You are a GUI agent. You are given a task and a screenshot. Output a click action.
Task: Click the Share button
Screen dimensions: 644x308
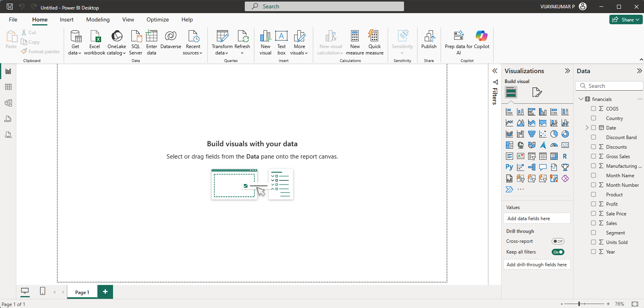click(626, 19)
